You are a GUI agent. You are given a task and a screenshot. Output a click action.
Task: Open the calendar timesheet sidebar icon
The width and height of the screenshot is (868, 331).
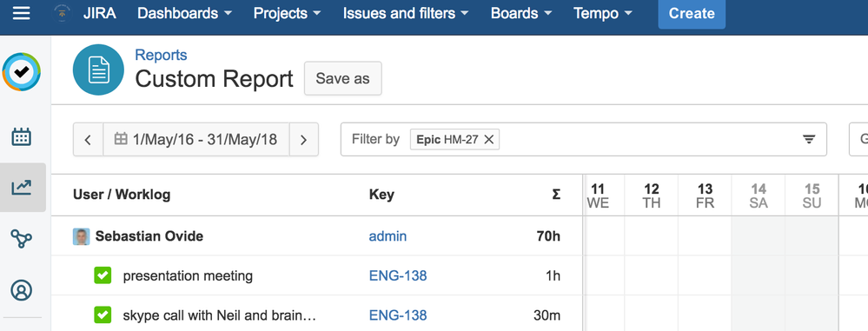[22, 136]
